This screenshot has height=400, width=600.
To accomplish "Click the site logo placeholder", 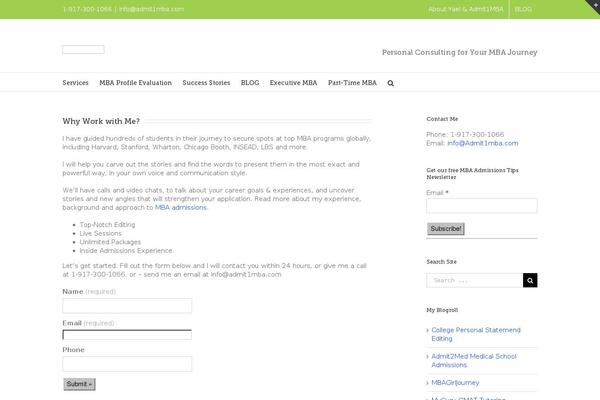I will click(83, 49).
